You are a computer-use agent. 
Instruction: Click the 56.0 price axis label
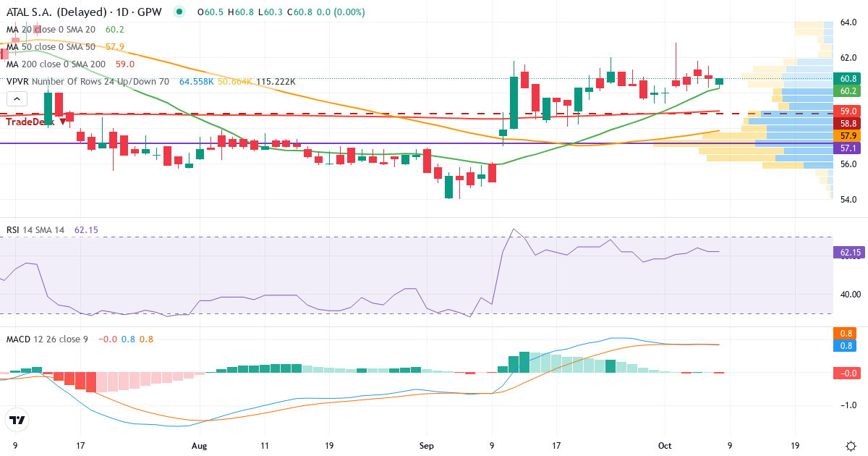tap(849, 164)
